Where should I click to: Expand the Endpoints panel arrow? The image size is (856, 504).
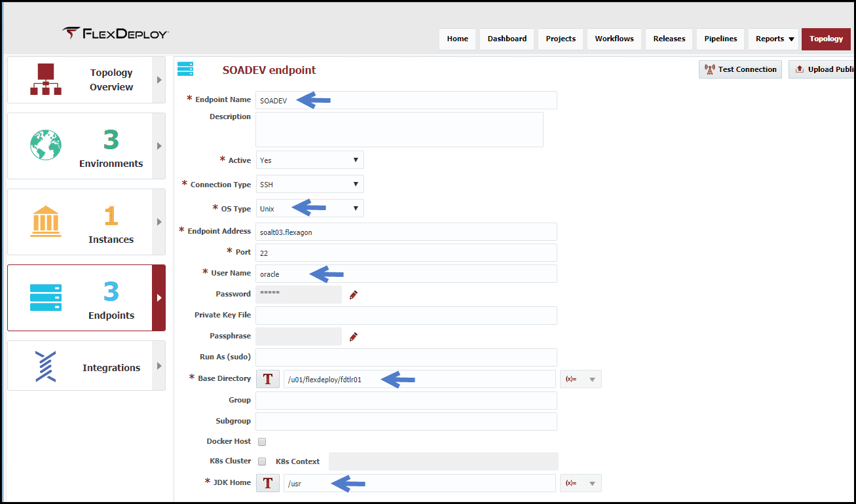158,298
